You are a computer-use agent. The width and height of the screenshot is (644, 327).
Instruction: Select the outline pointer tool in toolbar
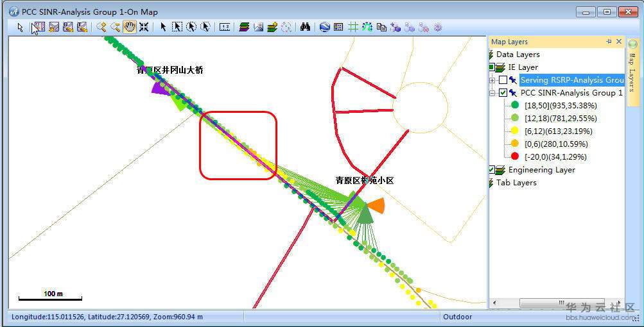20,28
